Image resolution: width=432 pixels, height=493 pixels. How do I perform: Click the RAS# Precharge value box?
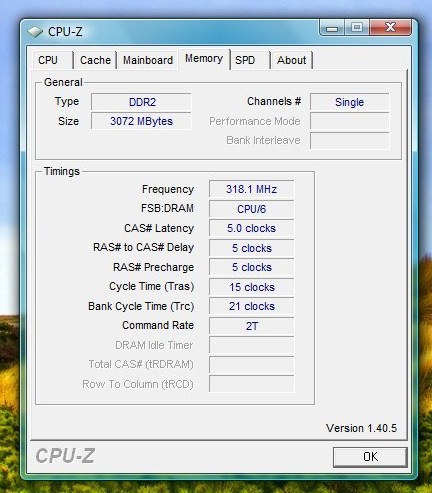252,267
